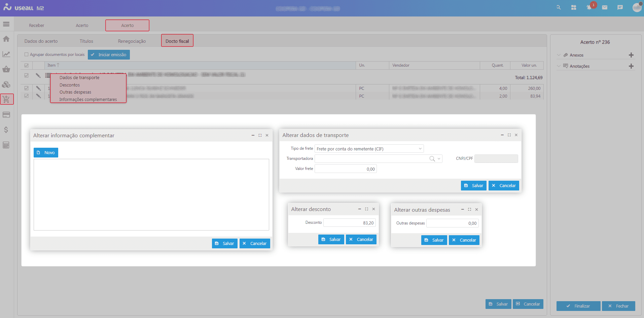
Task: Open the home sidebar icon
Action: (x=6, y=39)
